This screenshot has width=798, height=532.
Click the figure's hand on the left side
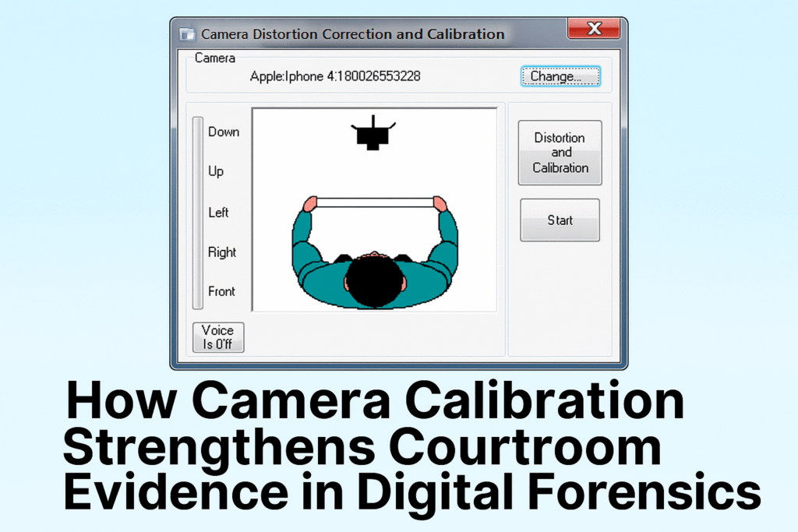(310, 204)
